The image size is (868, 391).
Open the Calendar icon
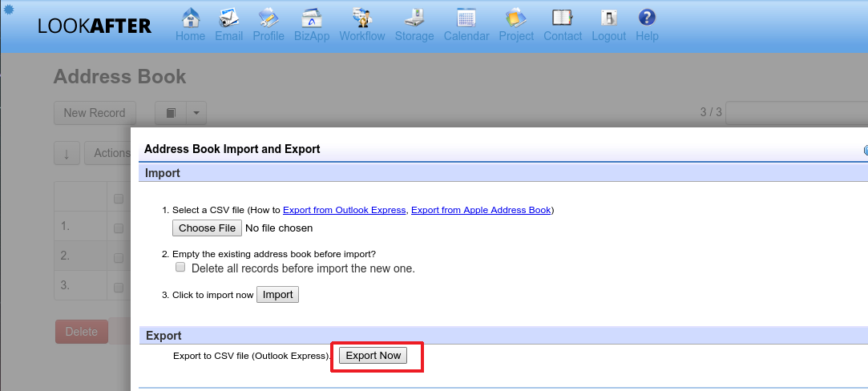point(466,18)
